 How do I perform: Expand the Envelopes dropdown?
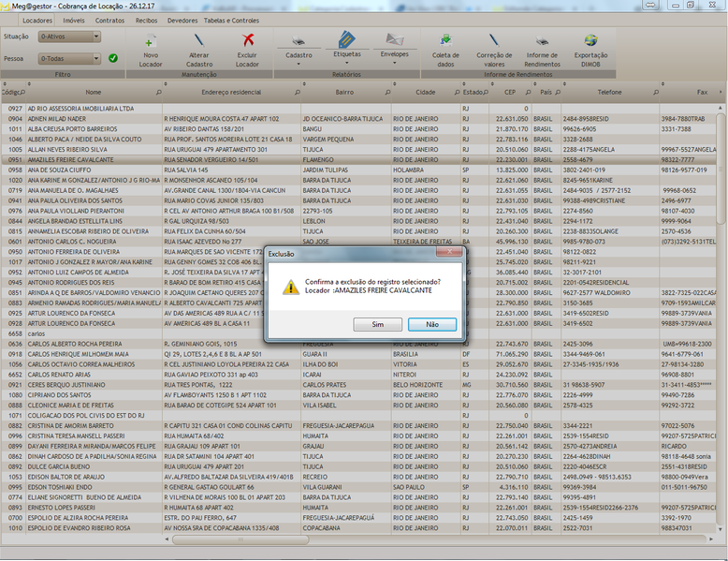(395, 63)
